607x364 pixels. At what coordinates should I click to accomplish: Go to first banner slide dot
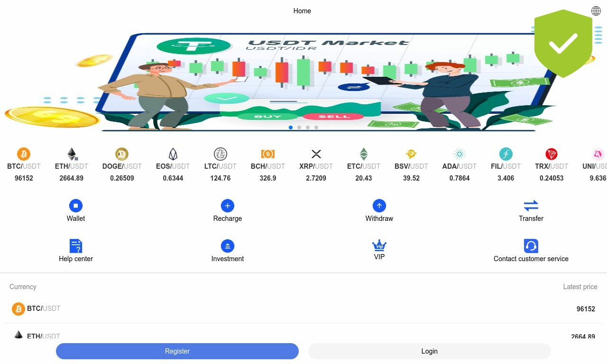click(291, 127)
